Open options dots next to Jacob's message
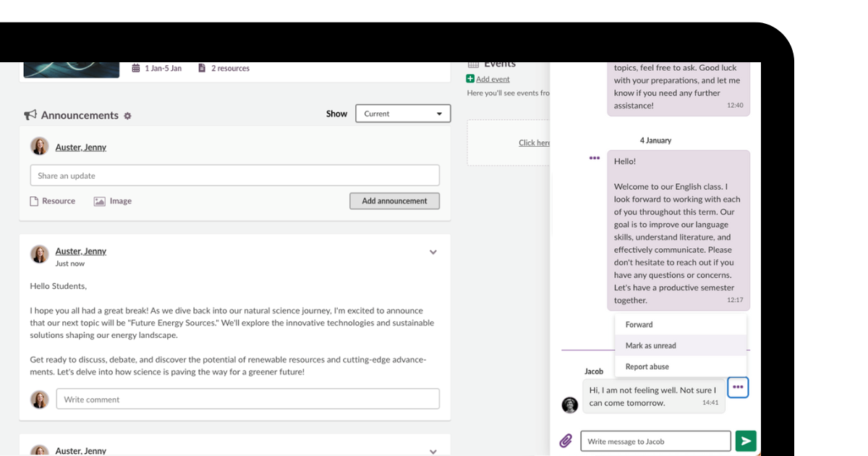Viewport: 868px width, 456px height. coord(737,387)
